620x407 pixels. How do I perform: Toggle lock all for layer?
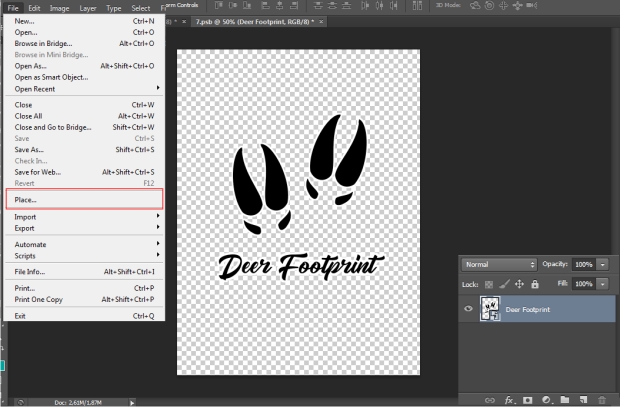pyautogui.click(x=534, y=285)
